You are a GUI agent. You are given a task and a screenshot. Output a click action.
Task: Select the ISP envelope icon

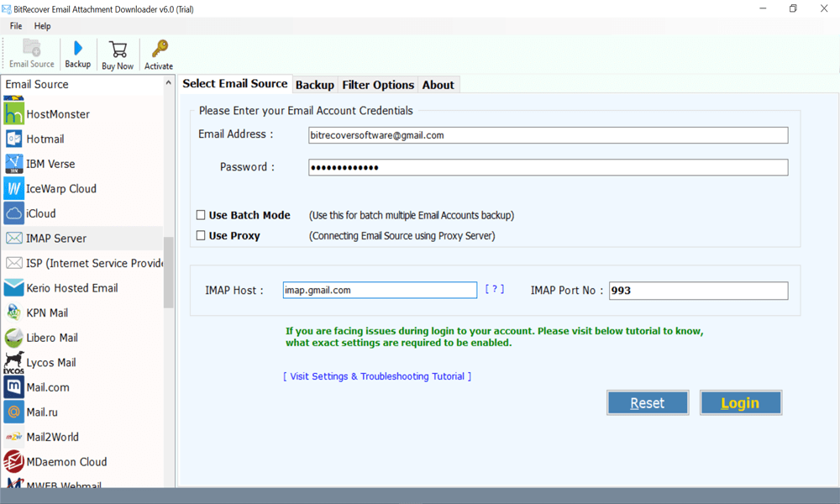(14, 263)
